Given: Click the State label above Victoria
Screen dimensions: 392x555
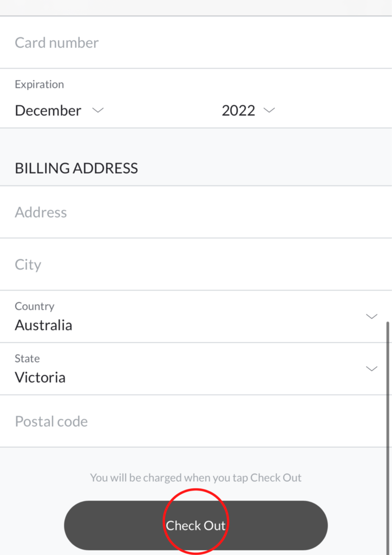Looking at the screenshot, I should click(x=27, y=359).
